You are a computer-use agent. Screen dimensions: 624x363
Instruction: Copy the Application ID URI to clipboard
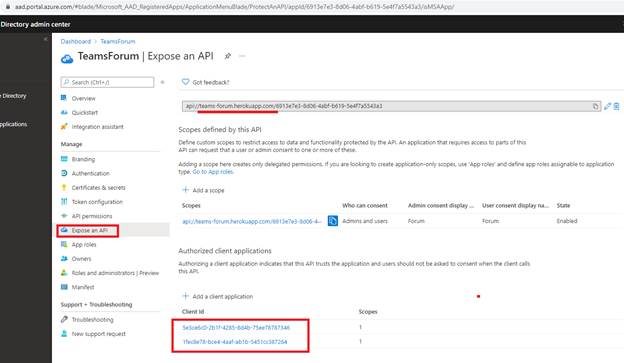(595, 106)
